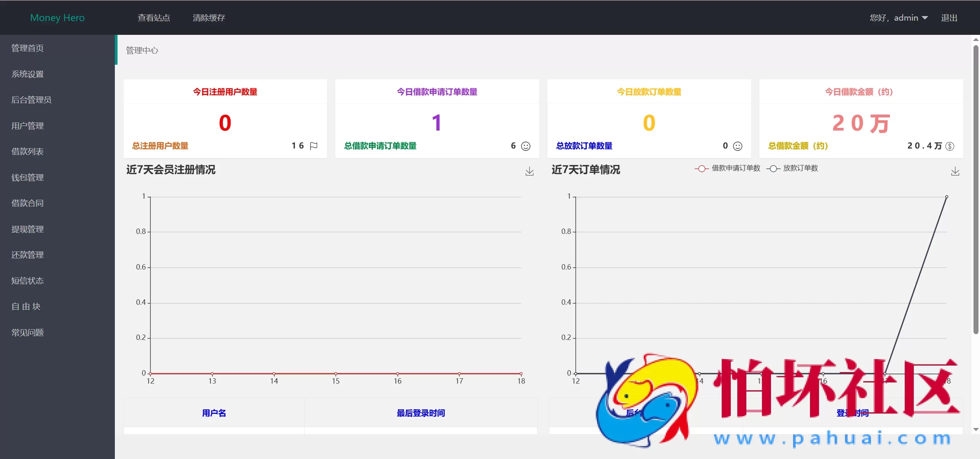Go to 用户管理 user management

(27, 126)
